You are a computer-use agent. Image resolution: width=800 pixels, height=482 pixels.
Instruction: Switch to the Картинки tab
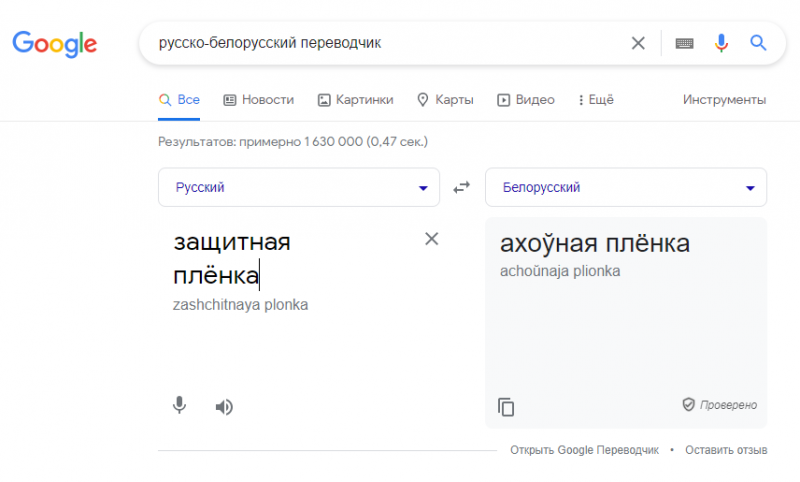pyautogui.click(x=356, y=99)
